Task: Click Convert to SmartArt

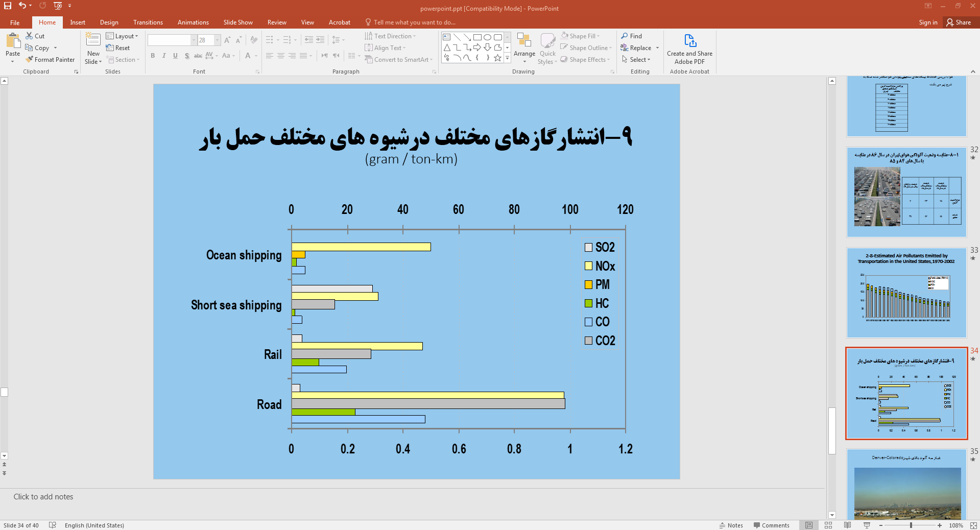Action: (x=398, y=59)
